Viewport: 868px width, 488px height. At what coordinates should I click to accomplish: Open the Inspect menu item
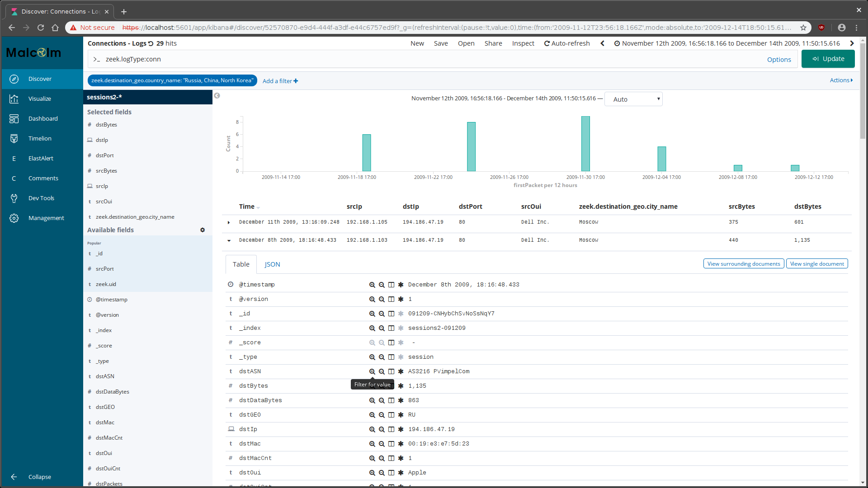523,43
